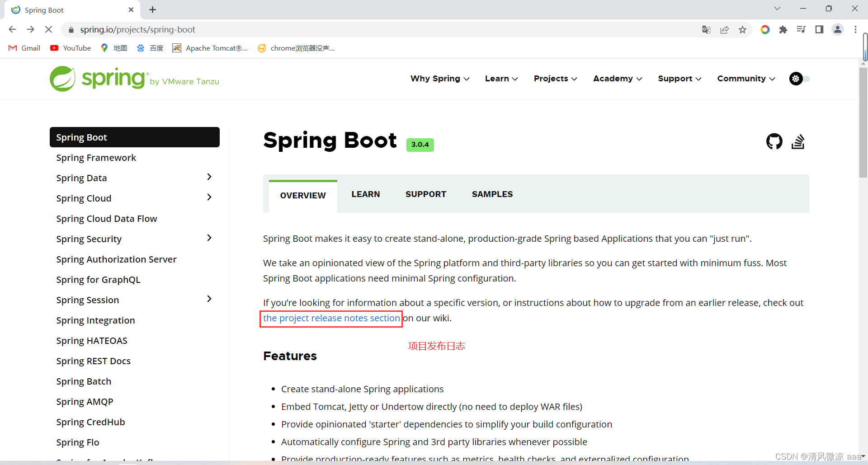Expand the Why Spring dropdown menu
The width and height of the screenshot is (868, 465).
tap(440, 79)
